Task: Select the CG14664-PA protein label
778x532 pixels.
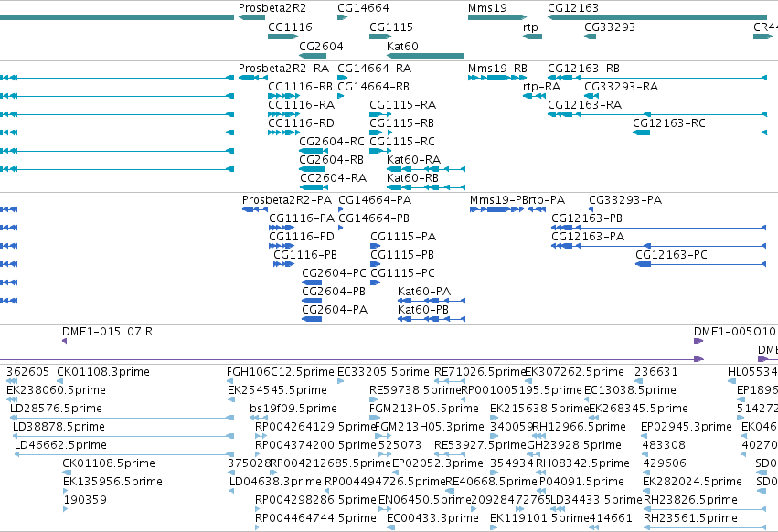Action: [375, 200]
